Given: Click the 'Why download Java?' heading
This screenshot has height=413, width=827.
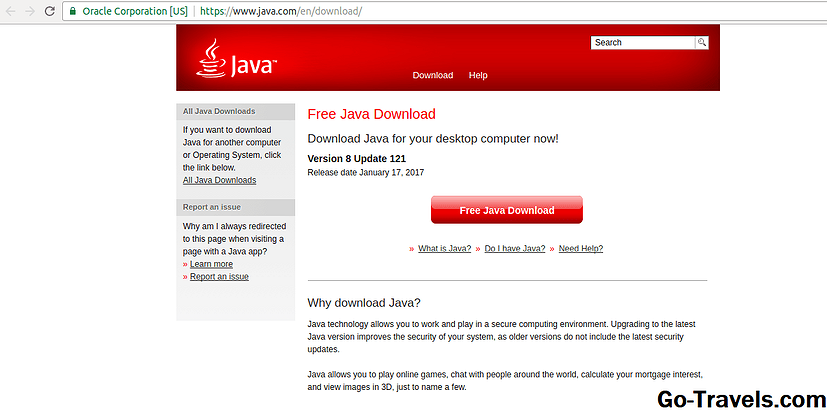Looking at the screenshot, I should 364,303.
